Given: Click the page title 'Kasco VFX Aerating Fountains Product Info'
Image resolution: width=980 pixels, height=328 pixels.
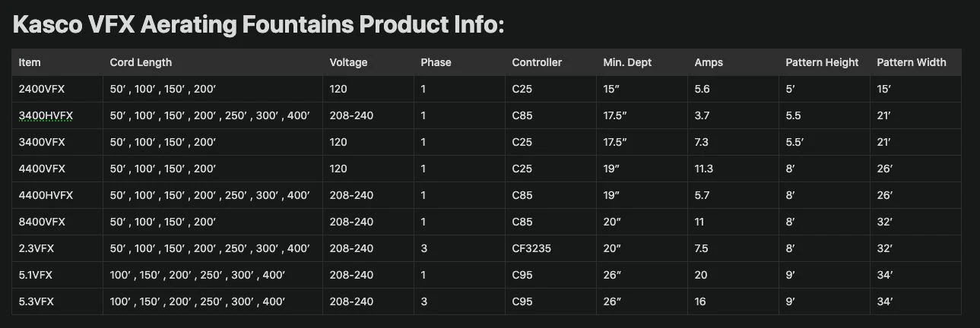Looking at the screenshot, I should click(x=258, y=25).
